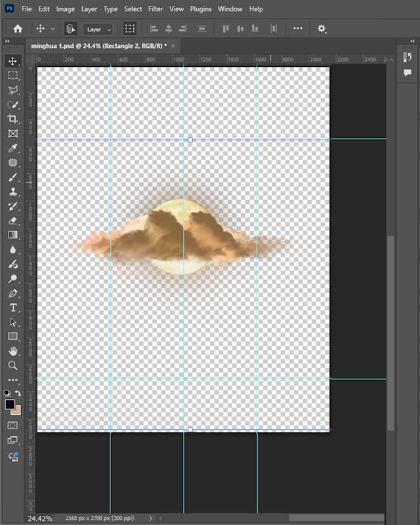The height and width of the screenshot is (525, 420).
Task: Align top edges of layers
Action: pyautogui.click(x=226, y=29)
